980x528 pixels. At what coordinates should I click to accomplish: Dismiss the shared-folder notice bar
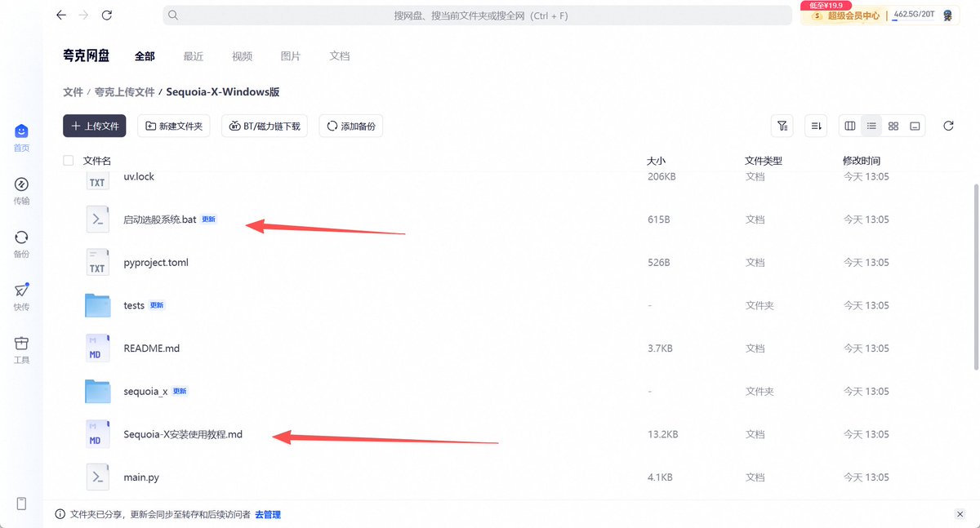tap(960, 514)
